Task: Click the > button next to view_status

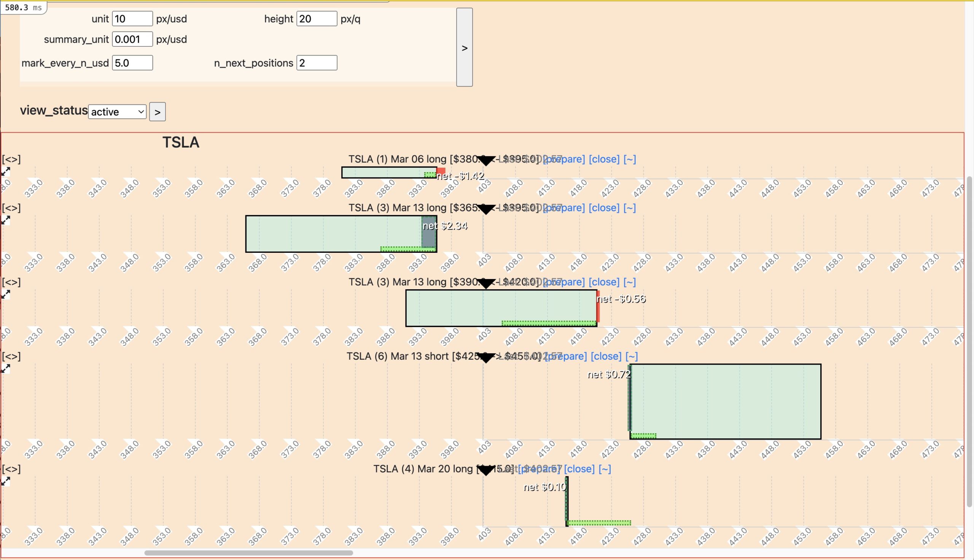Action: pyautogui.click(x=158, y=112)
